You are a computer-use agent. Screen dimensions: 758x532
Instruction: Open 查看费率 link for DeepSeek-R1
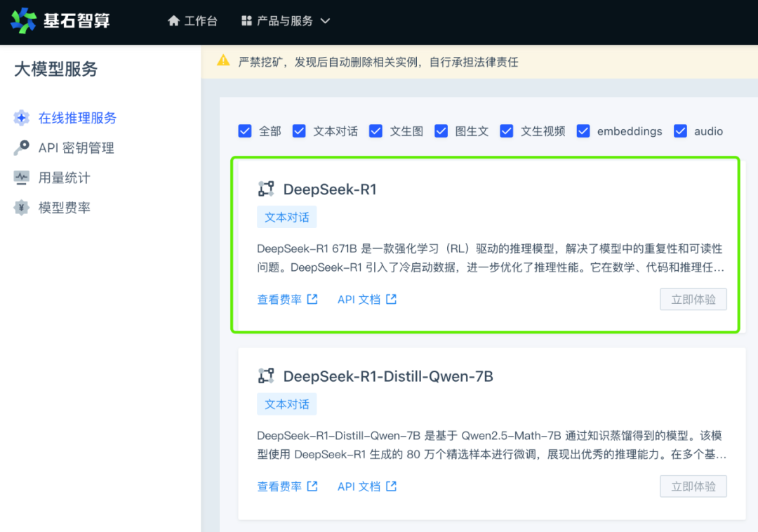[279, 300]
